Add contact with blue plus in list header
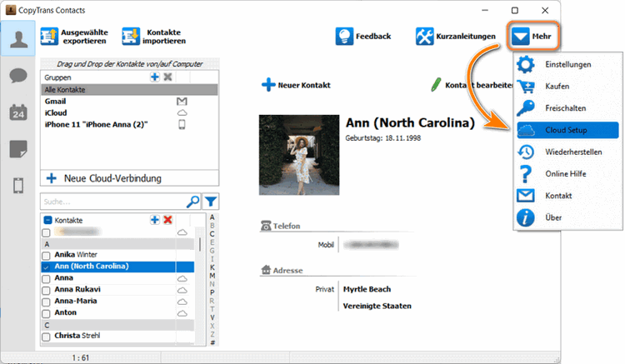 click(155, 219)
